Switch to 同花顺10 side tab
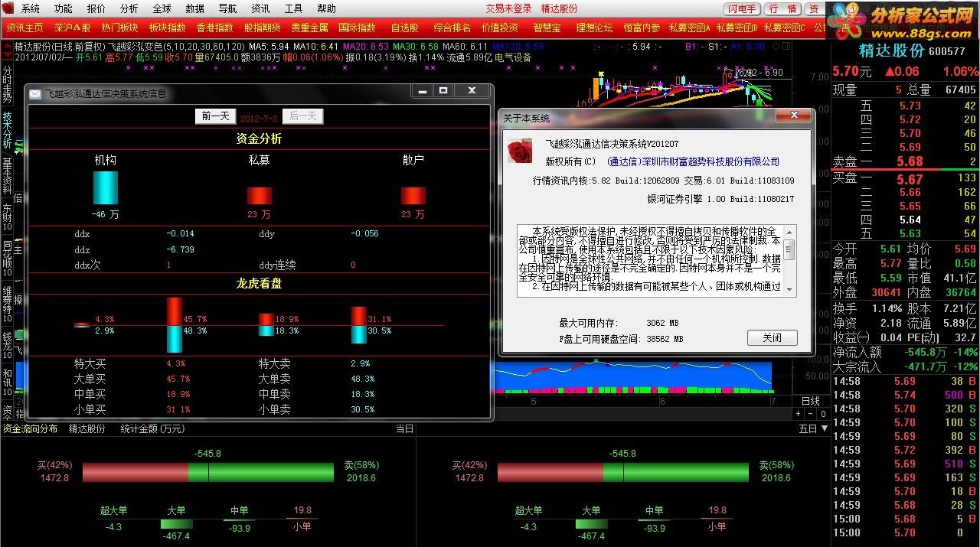Screen dimensions: 980x547 (7, 258)
